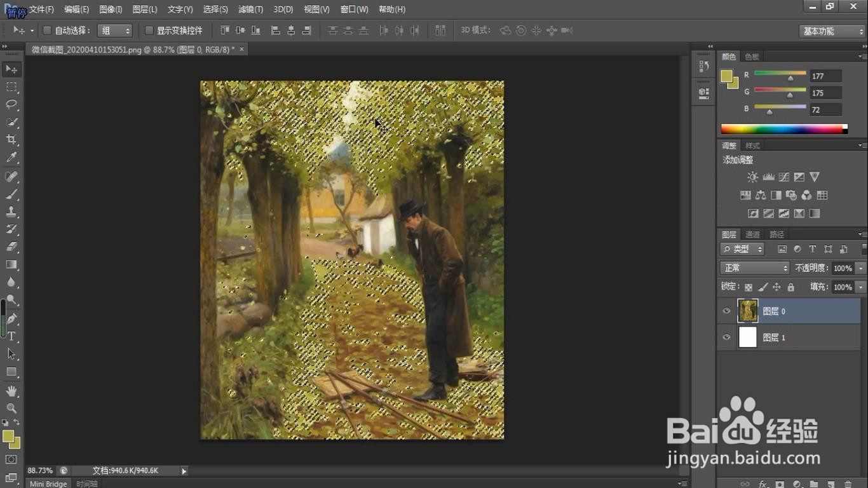Select the Rectangular Marquee tool
868x488 pixels.
(11, 86)
